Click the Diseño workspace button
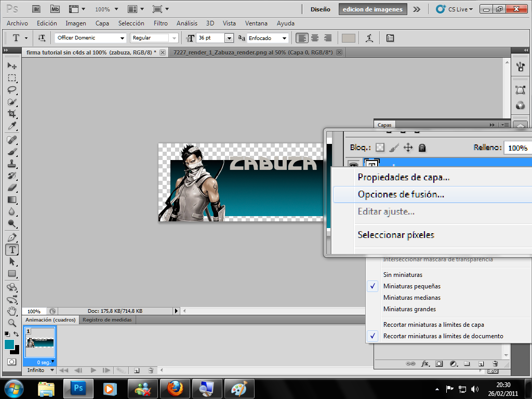This screenshot has width=532, height=399. pos(320,9)
